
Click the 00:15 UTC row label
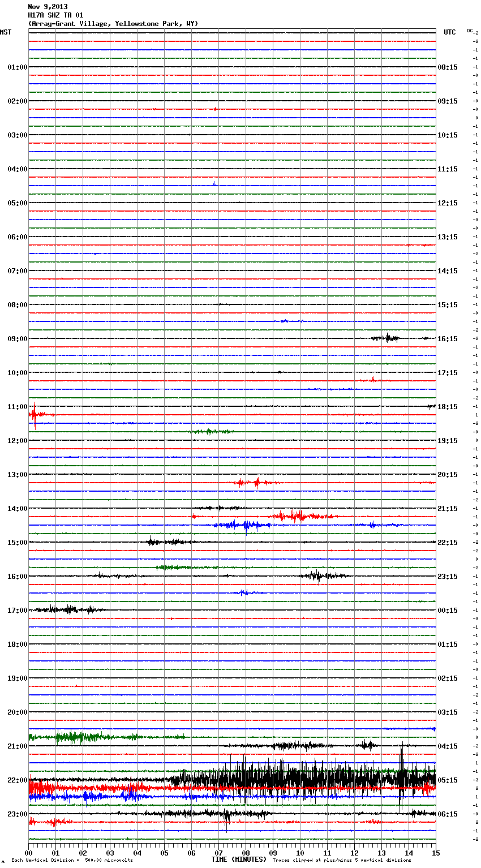pos(448,611)
